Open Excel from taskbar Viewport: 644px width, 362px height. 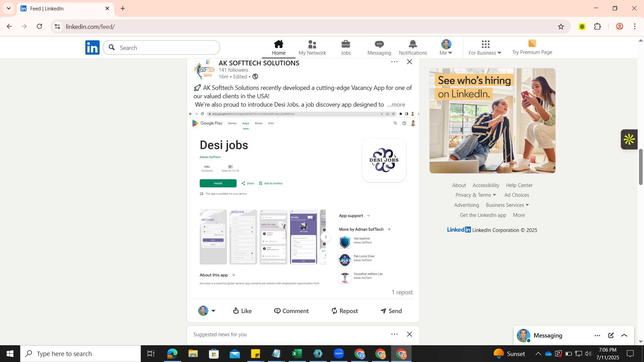(297, 354)
